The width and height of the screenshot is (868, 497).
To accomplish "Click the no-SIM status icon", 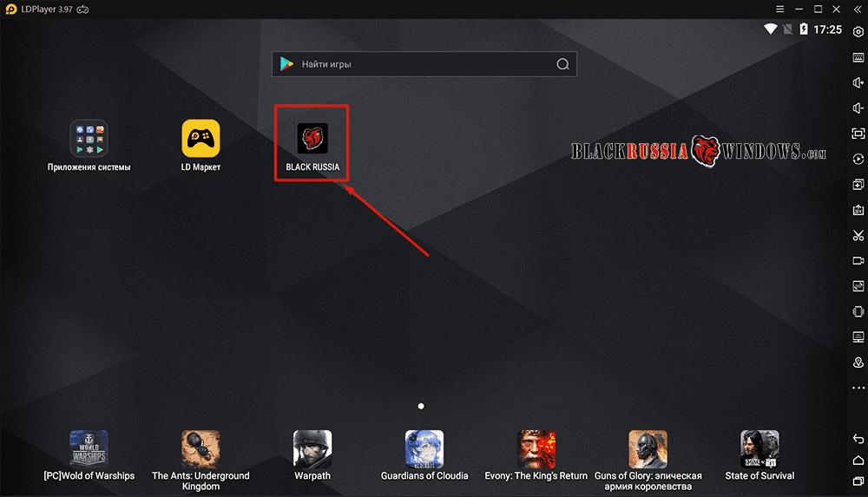I will coord(787,29).
